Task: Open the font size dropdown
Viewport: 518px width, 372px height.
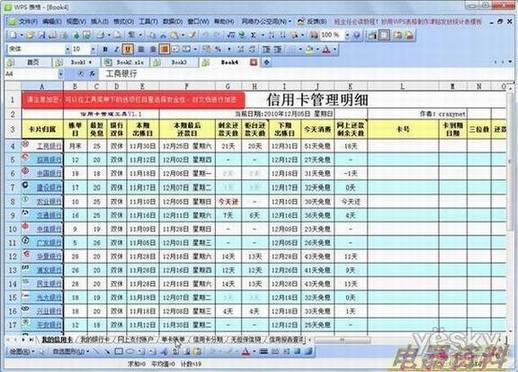Action: click(93, 49)
